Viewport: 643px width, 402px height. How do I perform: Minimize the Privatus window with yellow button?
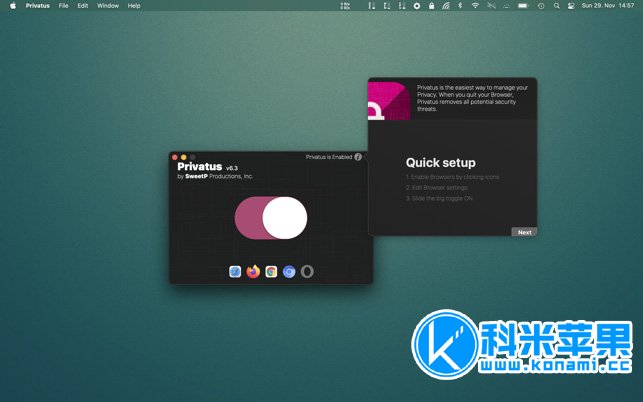184,157
